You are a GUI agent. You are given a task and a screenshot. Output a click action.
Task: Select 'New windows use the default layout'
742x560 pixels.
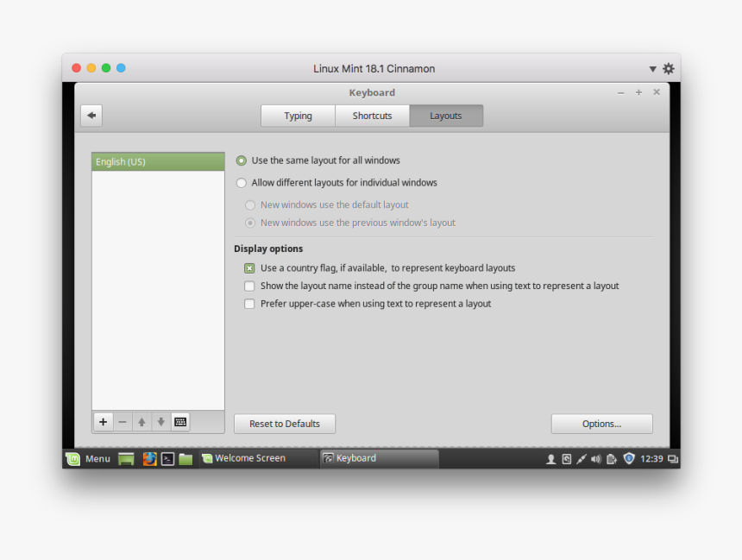pyautogui.click(x=250, y=204)
